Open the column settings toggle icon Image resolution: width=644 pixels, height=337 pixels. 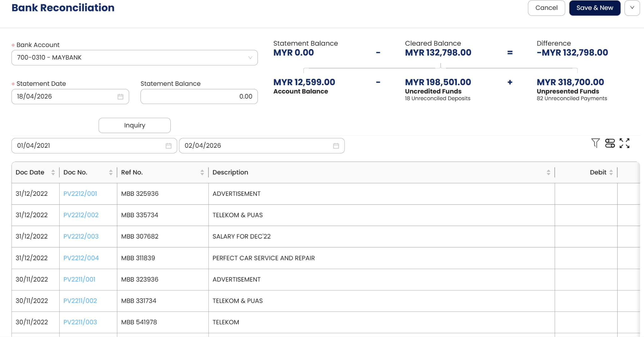[610, 143]
